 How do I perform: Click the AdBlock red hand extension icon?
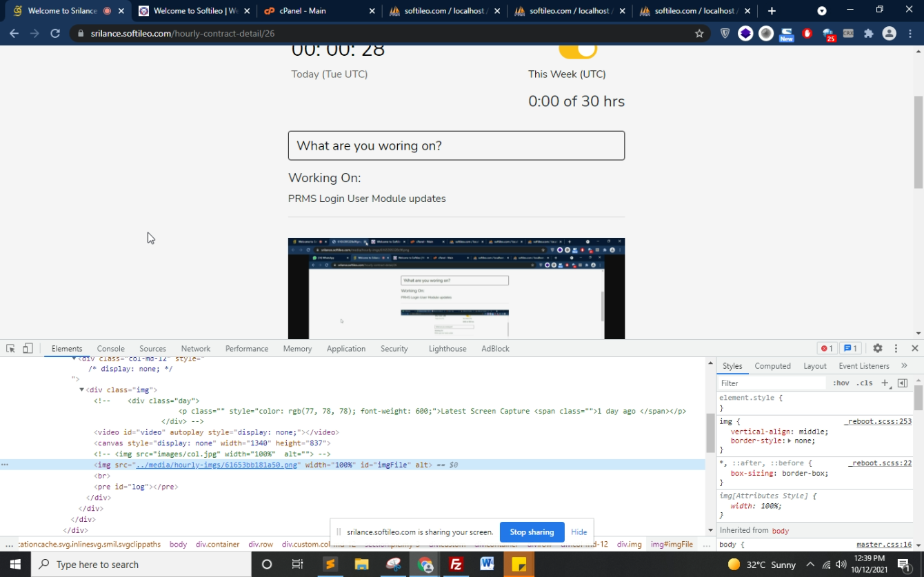click(807, 33)
